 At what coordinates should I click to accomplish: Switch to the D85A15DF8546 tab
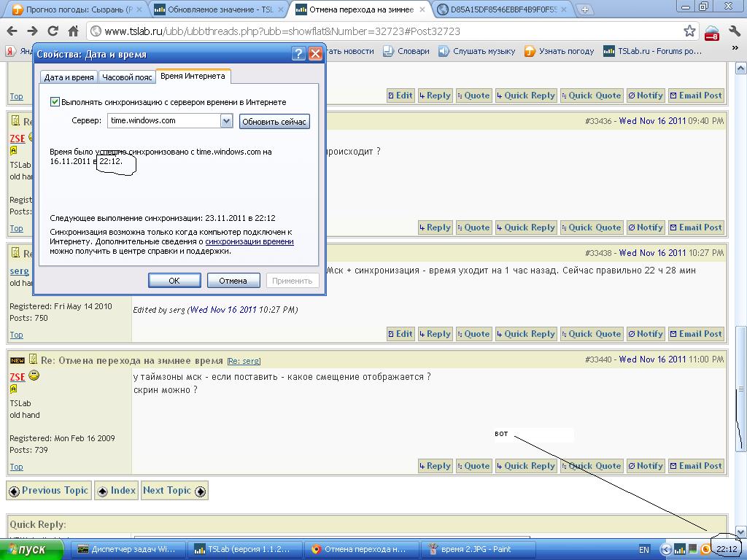click(x=503, y=9)
